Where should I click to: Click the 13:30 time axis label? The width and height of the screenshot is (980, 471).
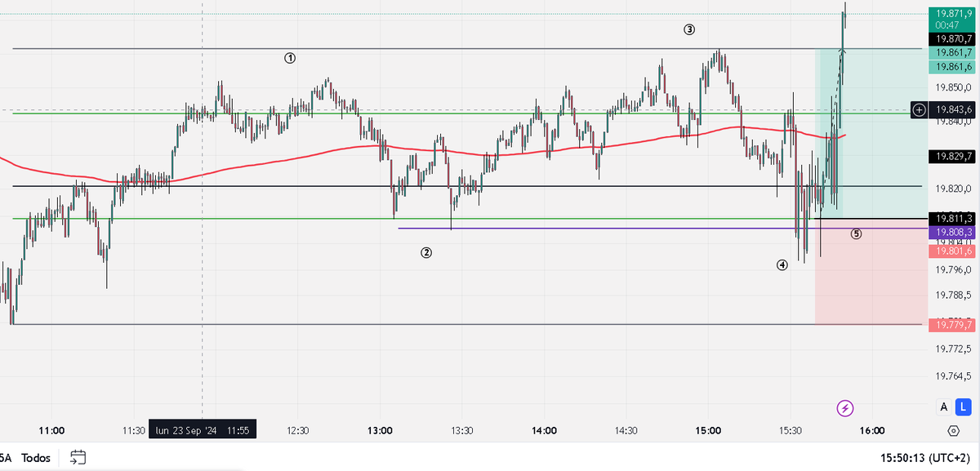[462, 430]
